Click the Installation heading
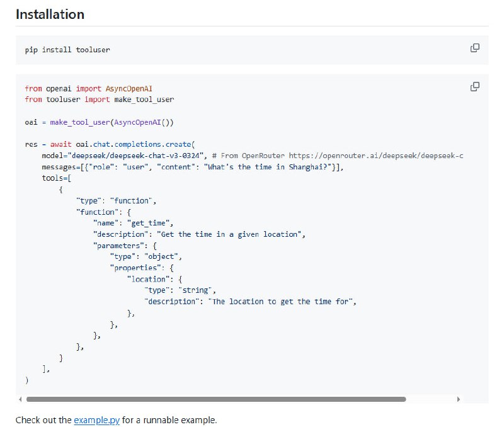 click(x=50, y=14)
